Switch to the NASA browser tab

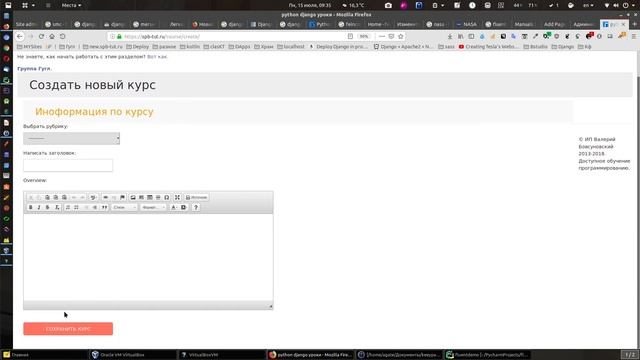point(467,24)
